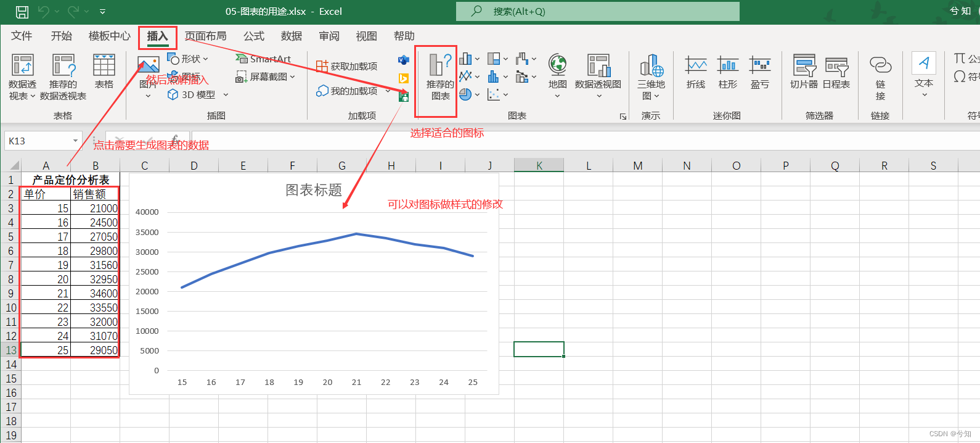Switch to the 数据 (Data) tab
The width and height of the screenshot is (980, 443).
point(291,36)
